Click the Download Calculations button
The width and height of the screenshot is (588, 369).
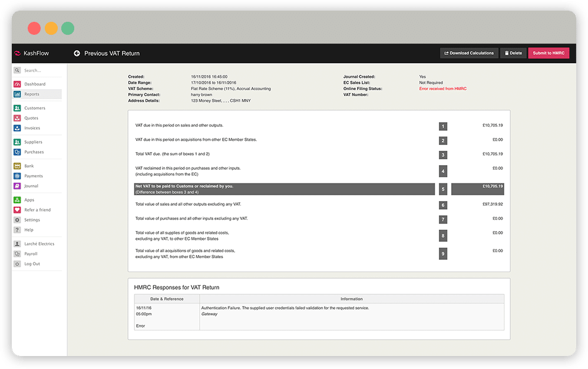pyautogui.click(x=468, y=53)
